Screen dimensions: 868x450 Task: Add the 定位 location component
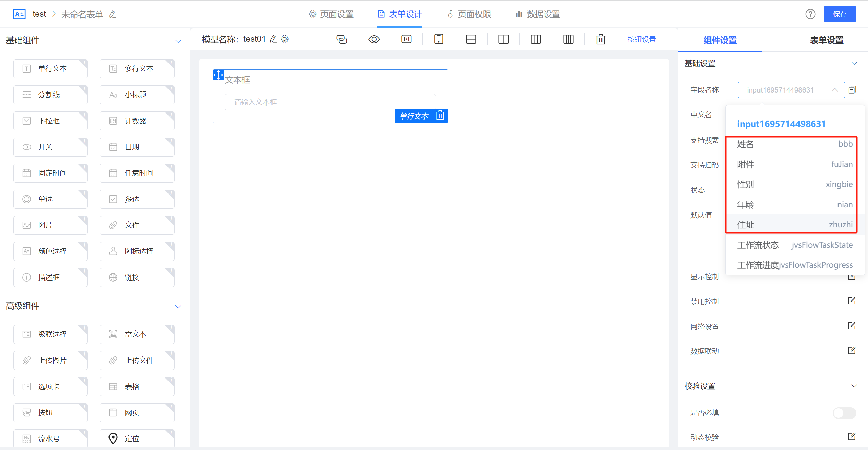(x=137, y=438)
